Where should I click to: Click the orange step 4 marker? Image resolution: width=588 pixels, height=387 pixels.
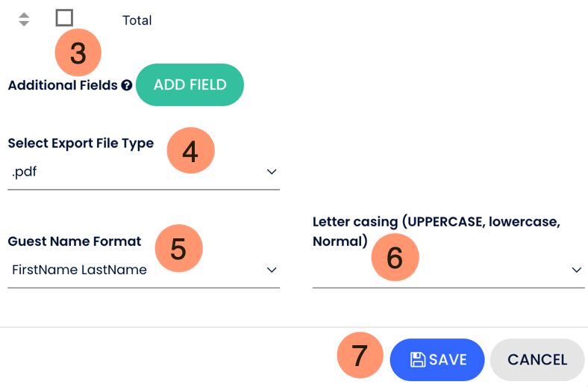coord(190,151)
